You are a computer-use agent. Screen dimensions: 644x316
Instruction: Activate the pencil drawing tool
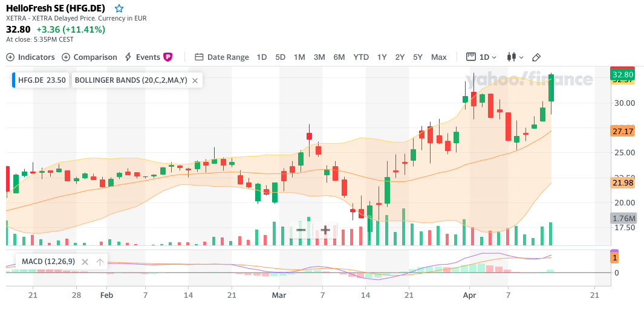(x=536, y=57)
